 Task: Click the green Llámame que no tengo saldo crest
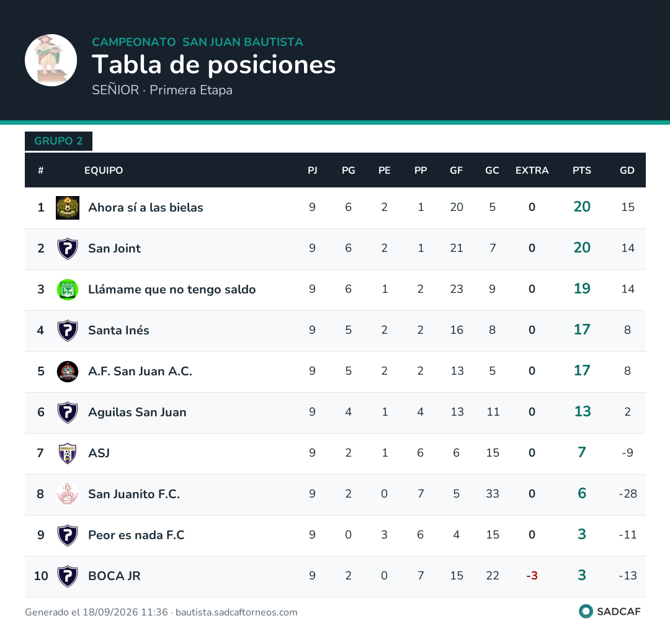point(68,290)
